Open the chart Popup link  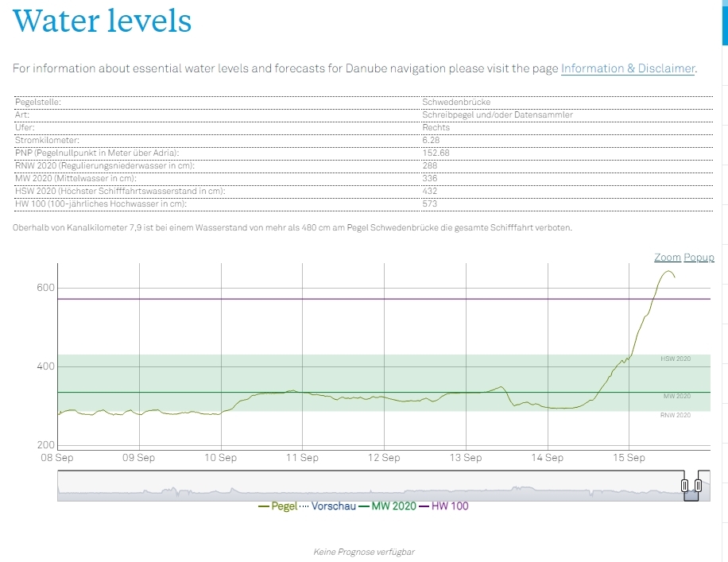point(699,258)
